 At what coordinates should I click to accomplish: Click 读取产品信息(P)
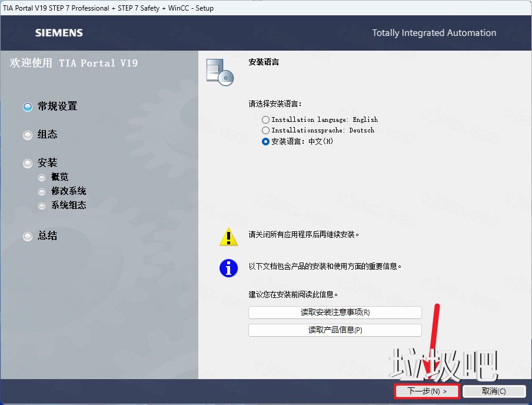pos(334,329)
